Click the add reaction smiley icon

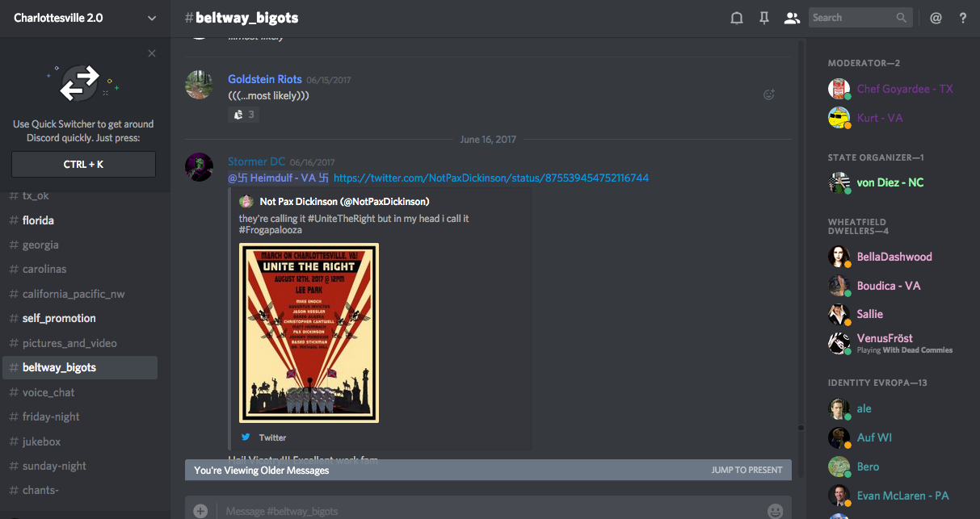click(x=769, y=94)
